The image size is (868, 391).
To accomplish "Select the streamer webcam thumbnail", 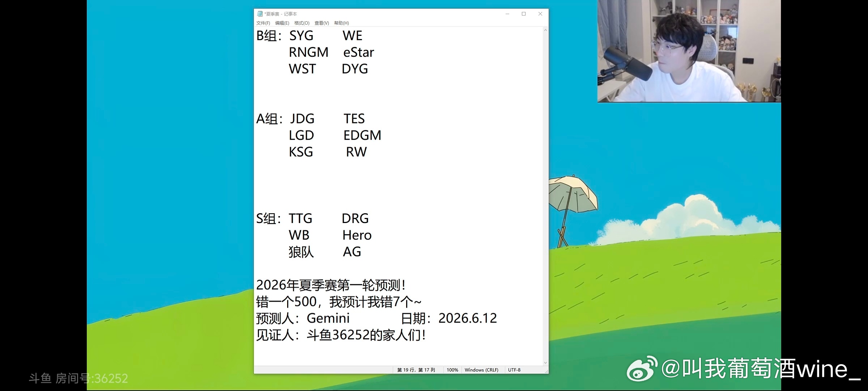I will [x=689, y=51].
